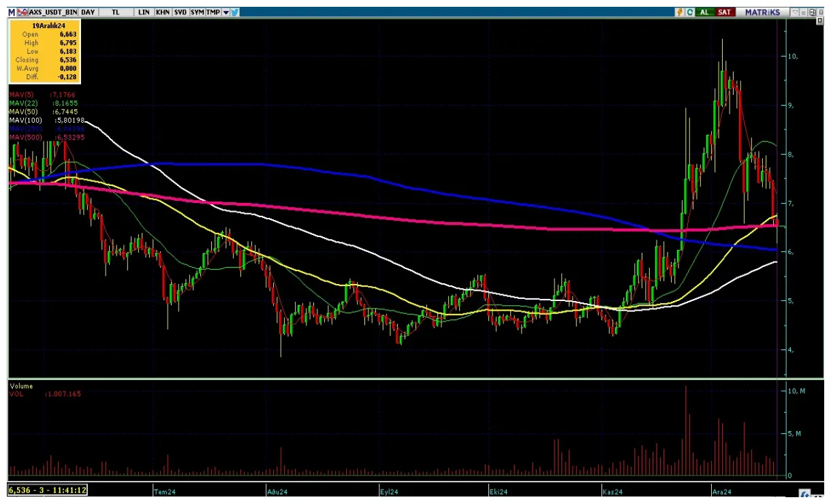
Task: Change the TL currency selector
Action: coord(114,12)
